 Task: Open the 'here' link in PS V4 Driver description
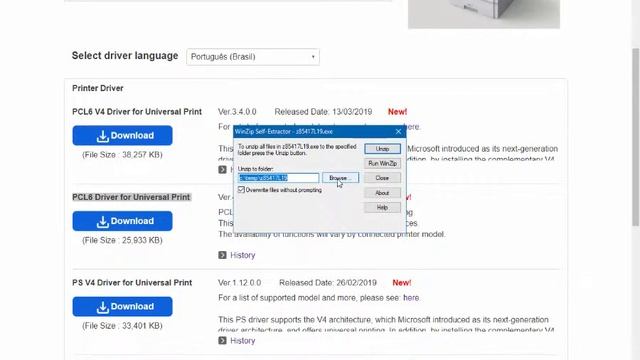coord(411,298)
